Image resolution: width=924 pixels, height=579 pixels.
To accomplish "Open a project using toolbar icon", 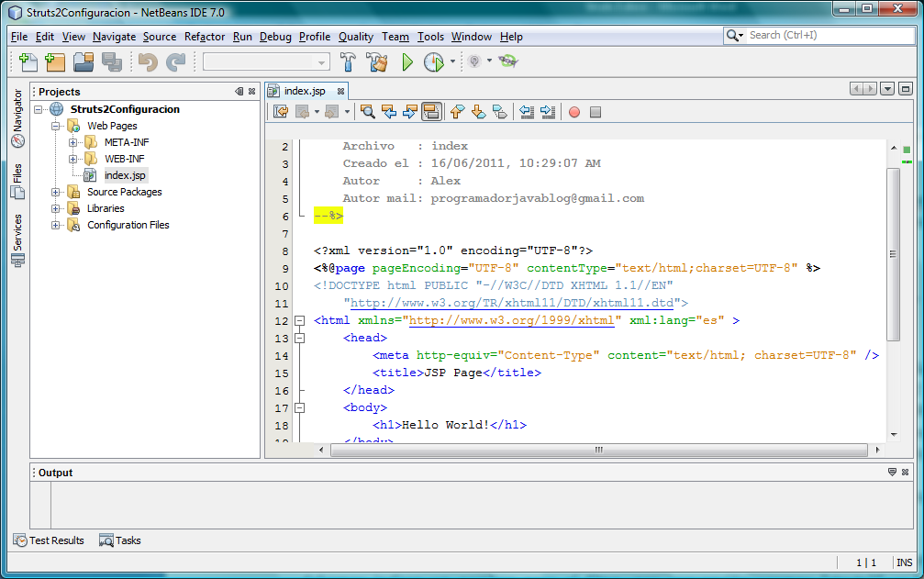I will tap(82, 61).
